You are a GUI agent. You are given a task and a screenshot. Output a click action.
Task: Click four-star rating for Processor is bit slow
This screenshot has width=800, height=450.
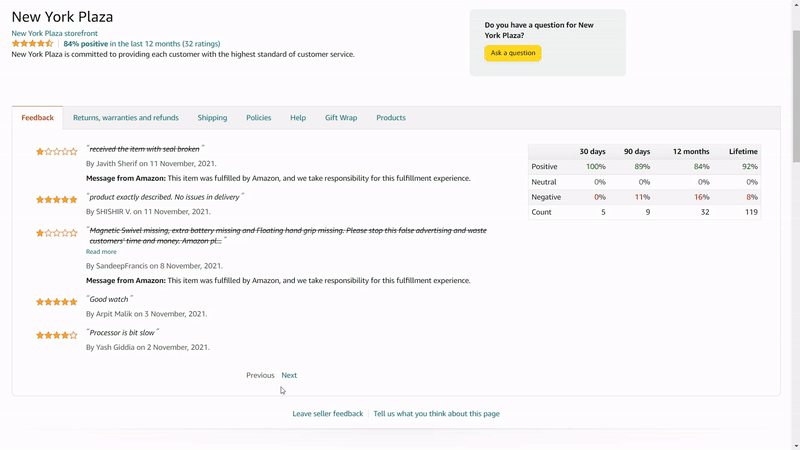(x=57, y=335)
